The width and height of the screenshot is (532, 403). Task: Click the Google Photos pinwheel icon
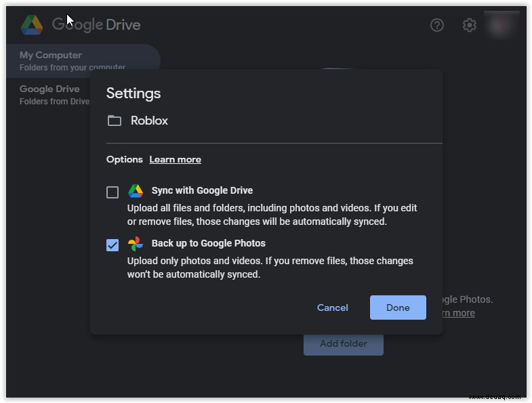click(136, 244)
